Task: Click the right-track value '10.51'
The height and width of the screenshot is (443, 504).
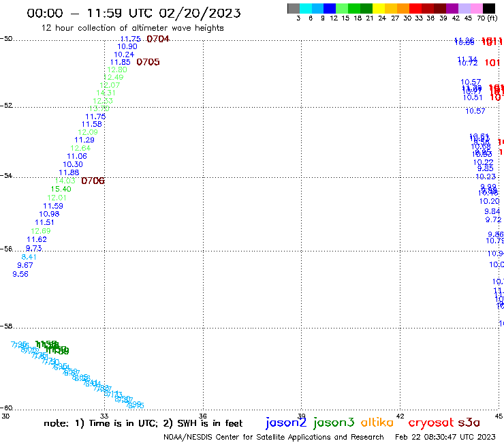Action: tap(473, 97)
